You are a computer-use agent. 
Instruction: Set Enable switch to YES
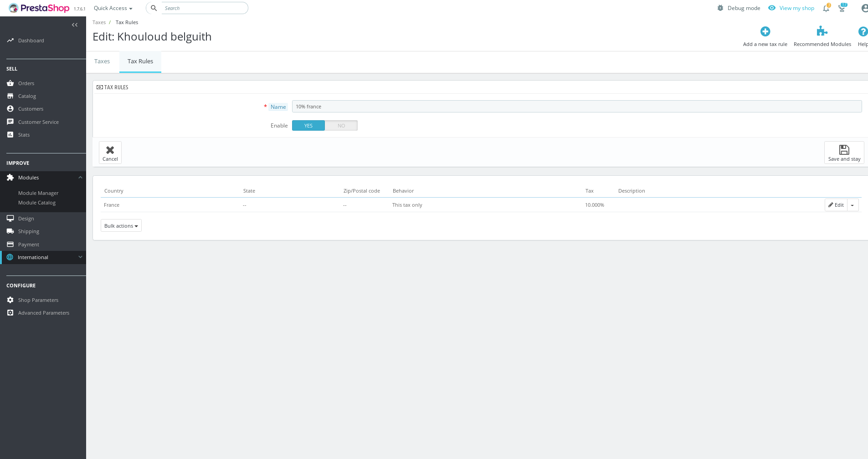308,126
